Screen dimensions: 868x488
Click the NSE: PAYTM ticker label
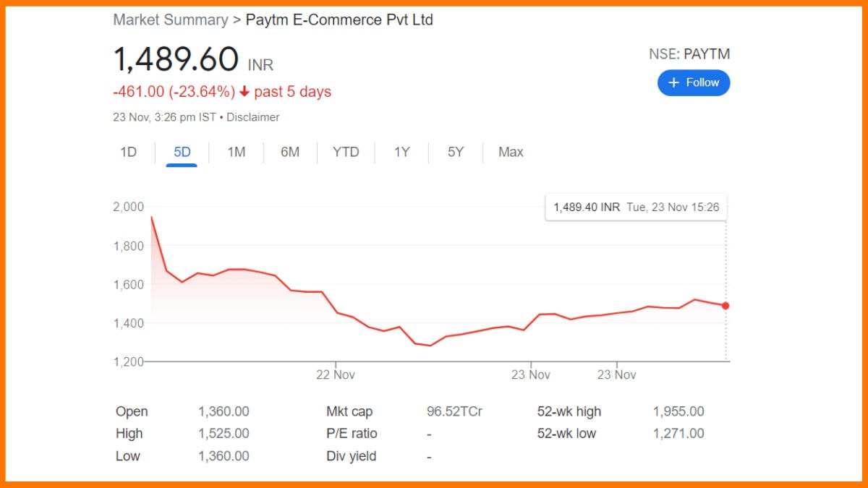[x=689, y=53]
